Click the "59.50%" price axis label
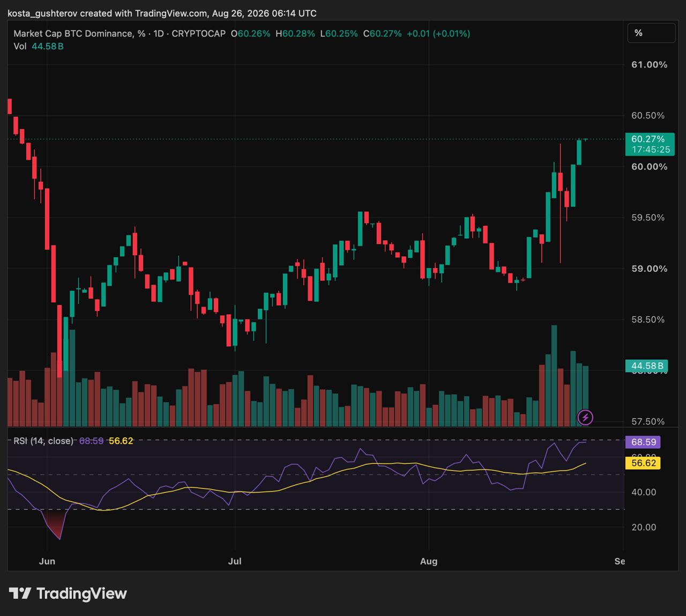Screen dimensions: 686x616 pyautogui.click(x=648, y=217)
